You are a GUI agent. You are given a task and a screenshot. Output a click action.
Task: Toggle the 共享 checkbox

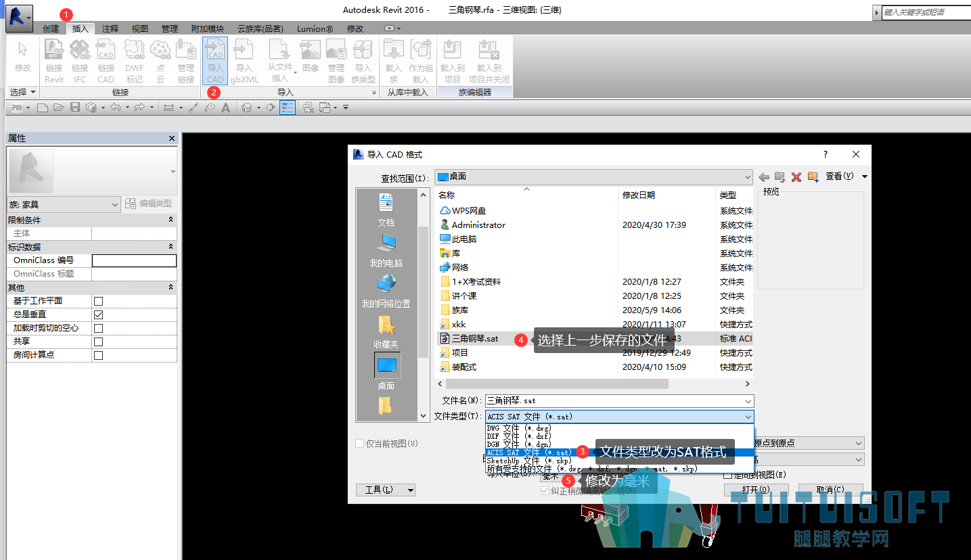[99, 342]
